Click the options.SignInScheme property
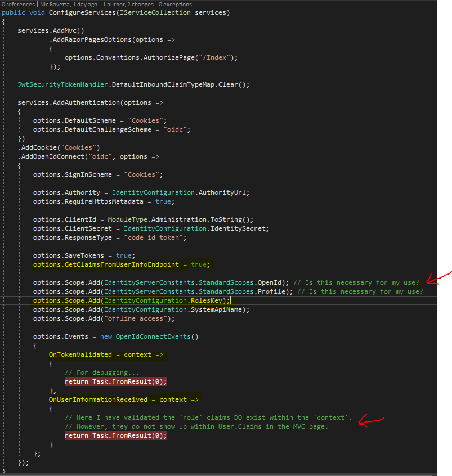The width and height of the screenshot is (452, 476). (72, 174)
